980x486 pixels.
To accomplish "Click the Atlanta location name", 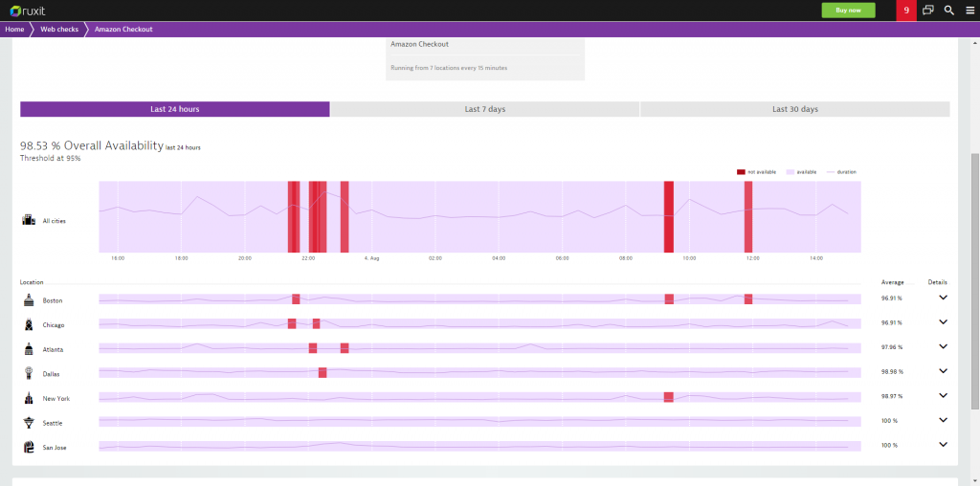I will tap(53, 349).
